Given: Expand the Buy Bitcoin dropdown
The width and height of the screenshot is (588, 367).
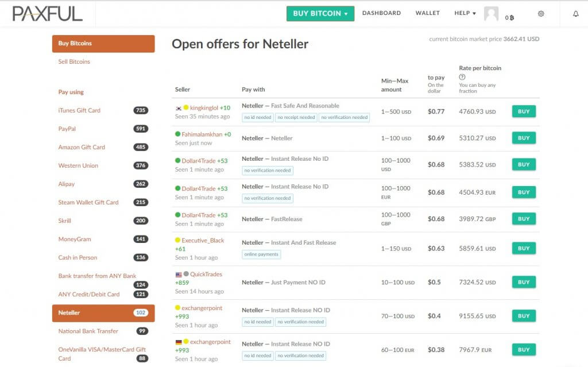Looking at the screenshot, I should [320, 14].
